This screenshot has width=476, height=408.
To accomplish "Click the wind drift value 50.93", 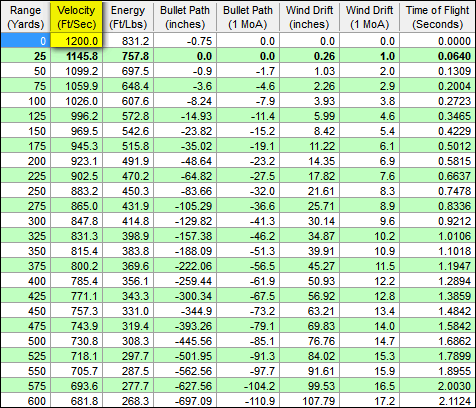I will [x=309, y=281].
